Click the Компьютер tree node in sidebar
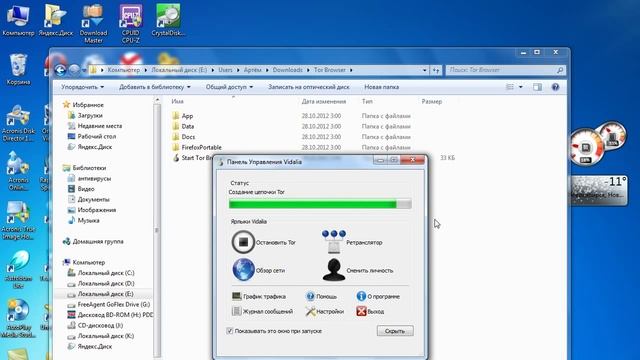Viewport: 640px width, 360px height. 89,262
